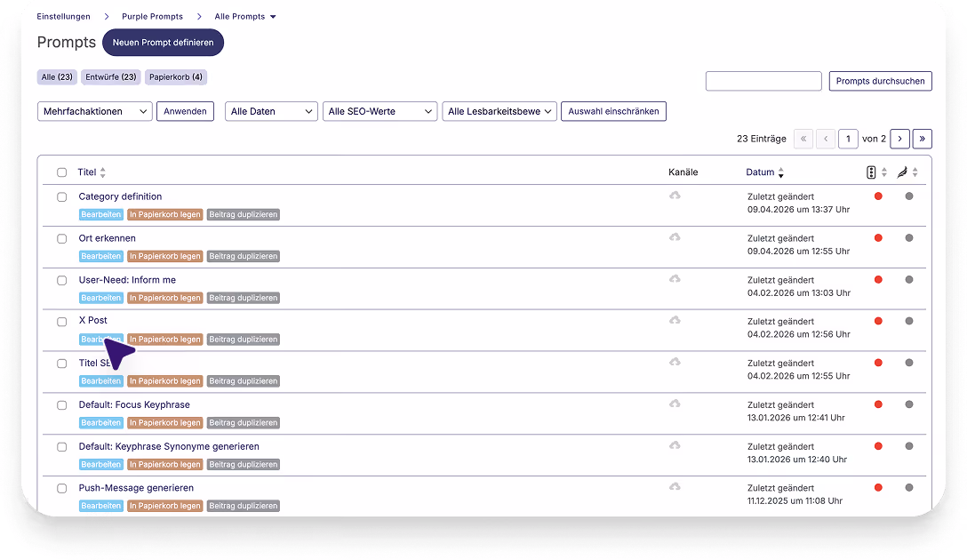Click grey readability dot for X Post
967x560 pixels.
(909, 321)
